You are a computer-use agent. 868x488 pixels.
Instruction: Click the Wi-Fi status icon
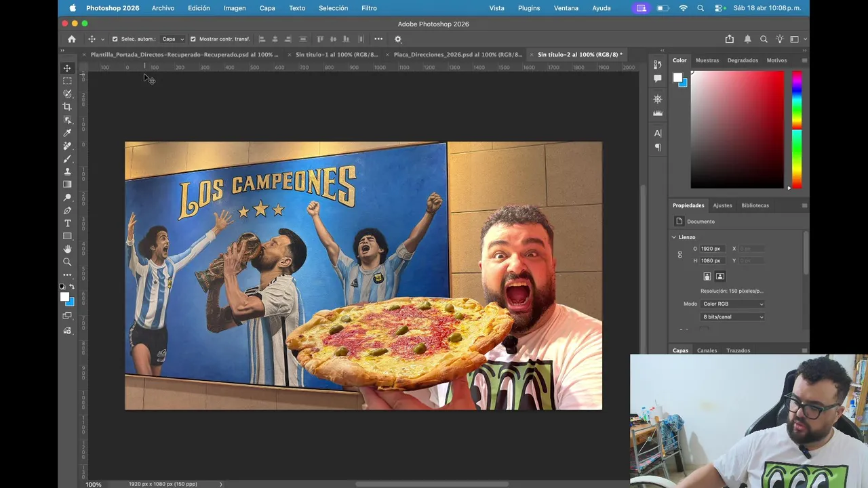[x=683, y=8]
